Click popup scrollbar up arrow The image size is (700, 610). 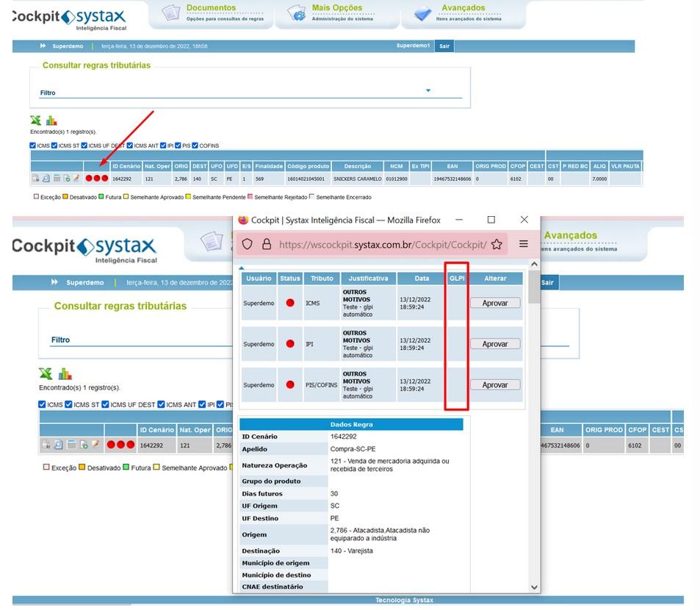point(534,265)
